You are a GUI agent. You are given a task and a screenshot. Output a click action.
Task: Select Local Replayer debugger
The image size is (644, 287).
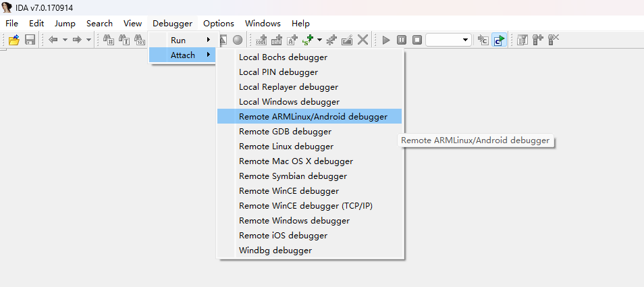pos(310,86)
